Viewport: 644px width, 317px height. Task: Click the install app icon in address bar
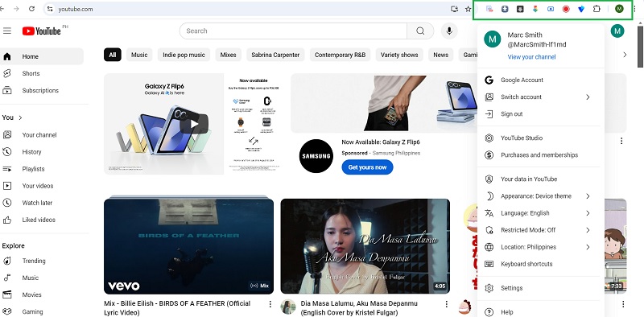pyautogui.click(x=454, y=9)
